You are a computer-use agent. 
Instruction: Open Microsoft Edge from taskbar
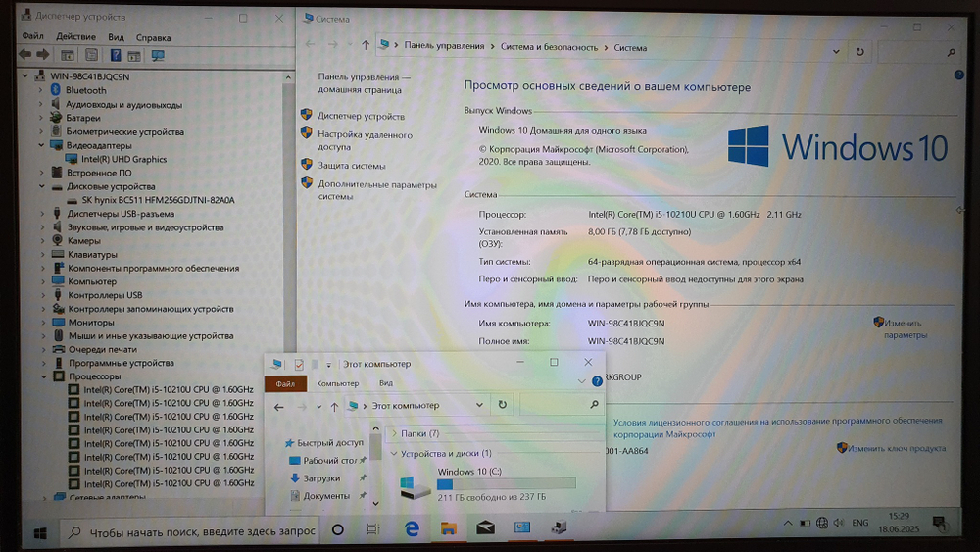(412, 528)
